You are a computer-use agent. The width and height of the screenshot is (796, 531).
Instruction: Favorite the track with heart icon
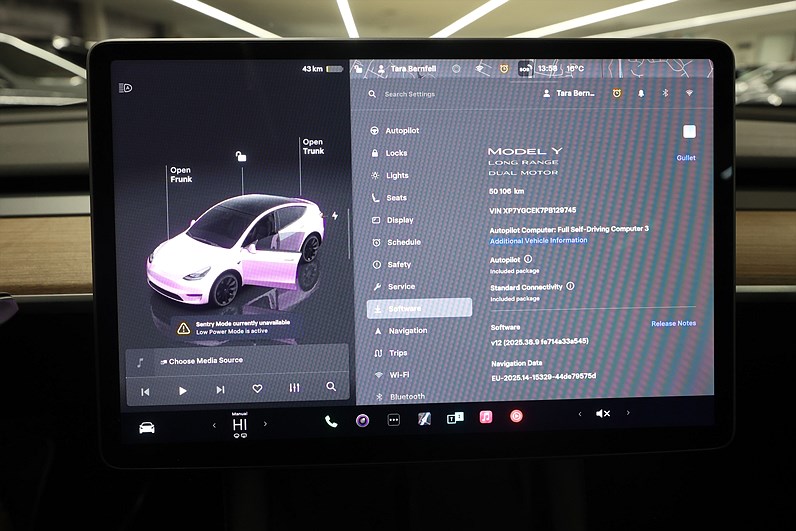click(x=257, y=389)
